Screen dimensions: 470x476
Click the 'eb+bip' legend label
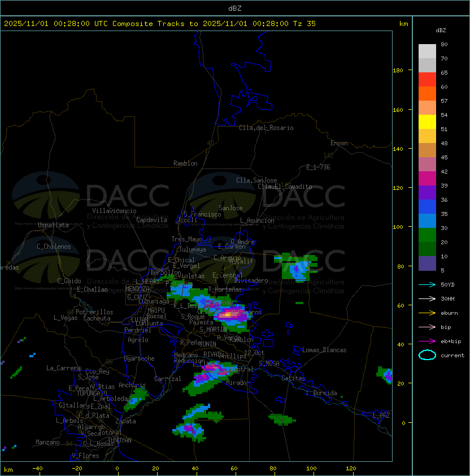tap(451, 341)
